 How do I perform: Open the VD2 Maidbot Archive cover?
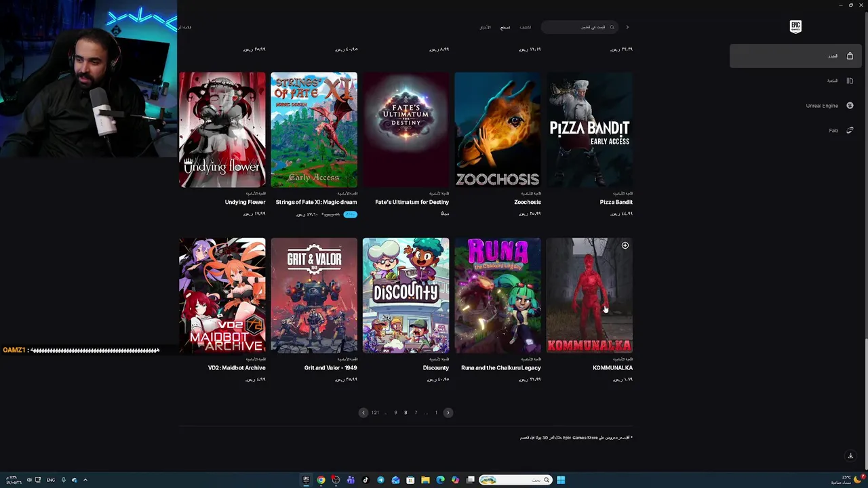(x=222, y=296)
